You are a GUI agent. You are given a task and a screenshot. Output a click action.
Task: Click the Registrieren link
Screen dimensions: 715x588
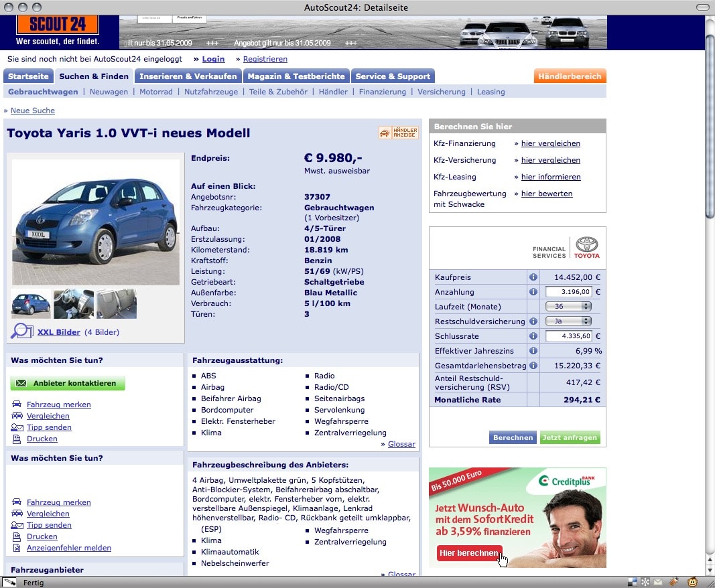pos(265,59)
